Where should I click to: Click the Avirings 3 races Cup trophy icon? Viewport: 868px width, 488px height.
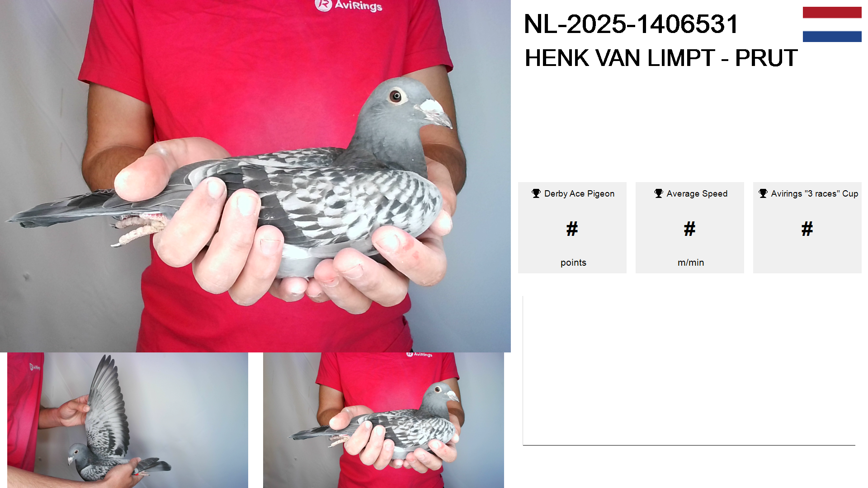[x=763, y=193]
